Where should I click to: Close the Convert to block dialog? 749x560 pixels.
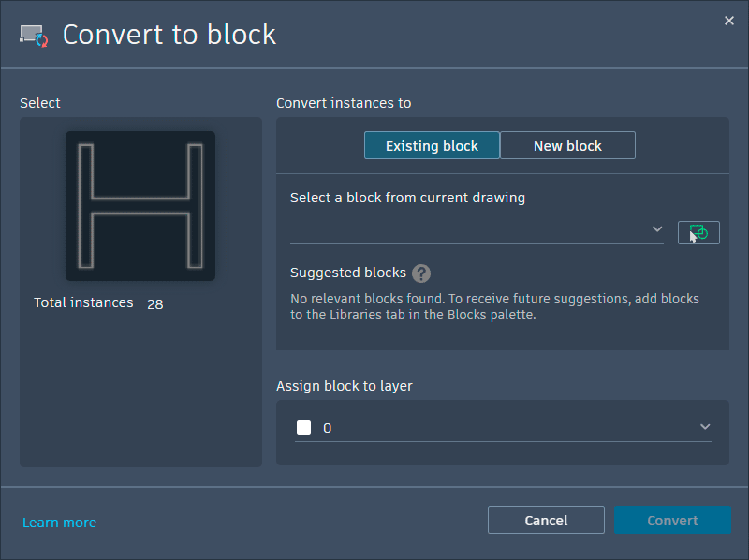(729, 21)
